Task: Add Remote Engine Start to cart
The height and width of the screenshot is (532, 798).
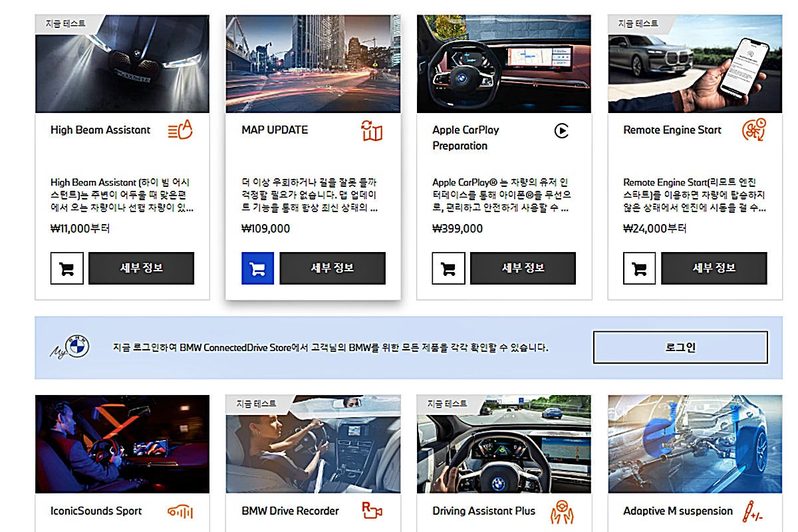Action: 639,269
